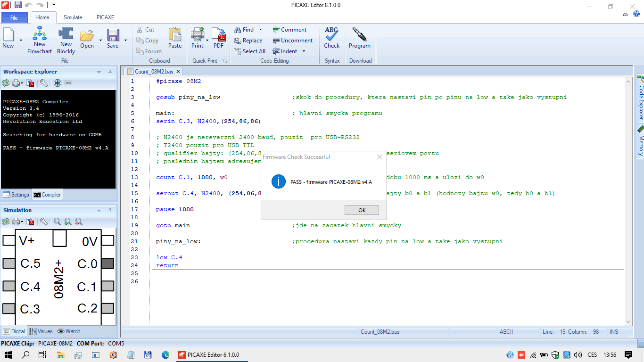Click the Program download icon
This screenshot has width=644, height=362.
click(x=359, y=38)
